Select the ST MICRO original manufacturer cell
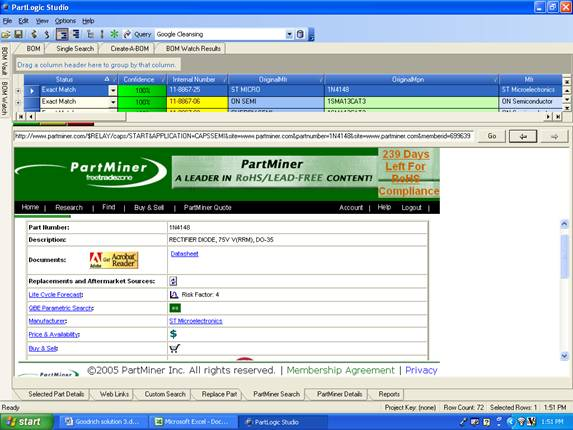Viewport: 573px width, 430px height. point(276,90)
